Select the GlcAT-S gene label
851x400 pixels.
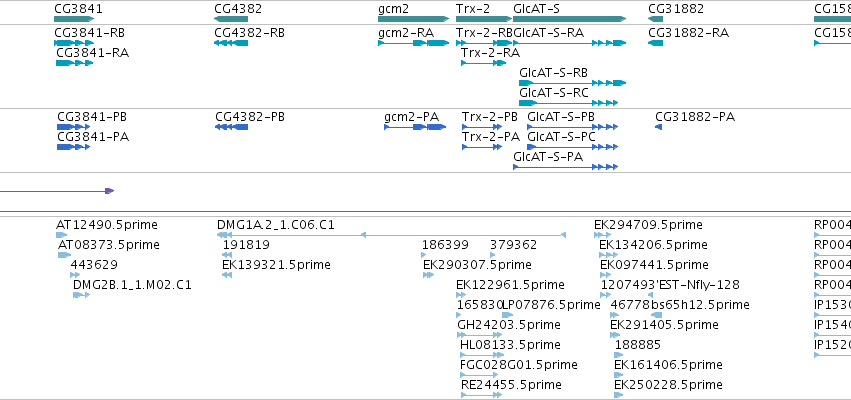536,9
